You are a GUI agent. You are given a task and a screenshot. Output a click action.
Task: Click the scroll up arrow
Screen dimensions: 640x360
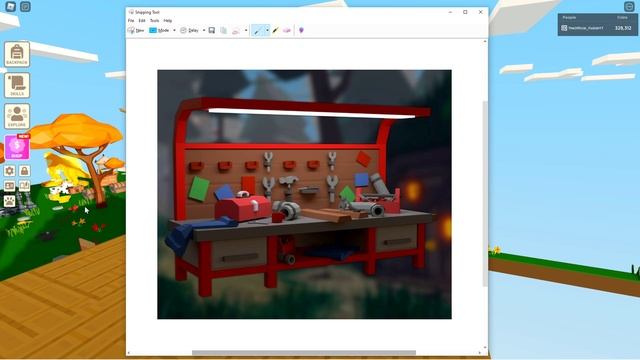[x=485, y=41]
